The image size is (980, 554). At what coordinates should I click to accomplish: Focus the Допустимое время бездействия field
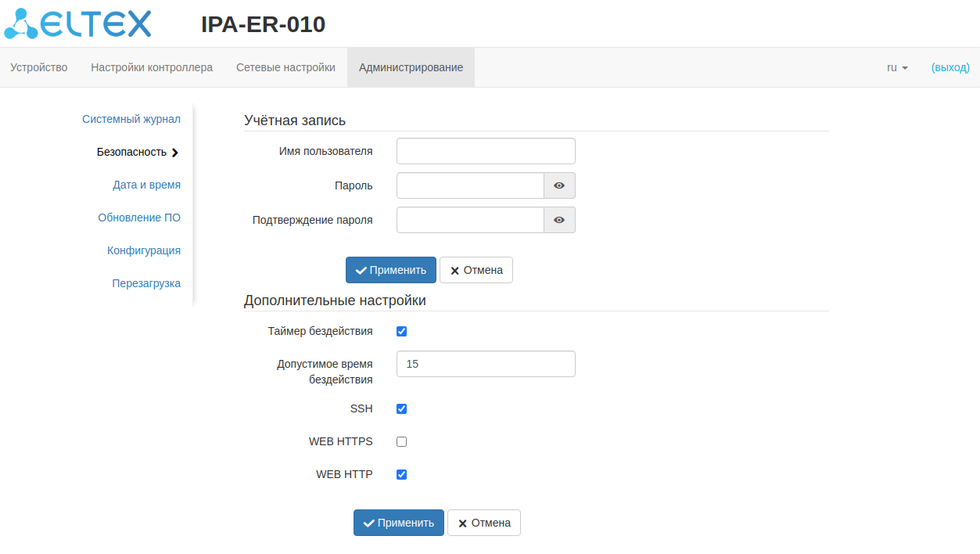(486, 364)
